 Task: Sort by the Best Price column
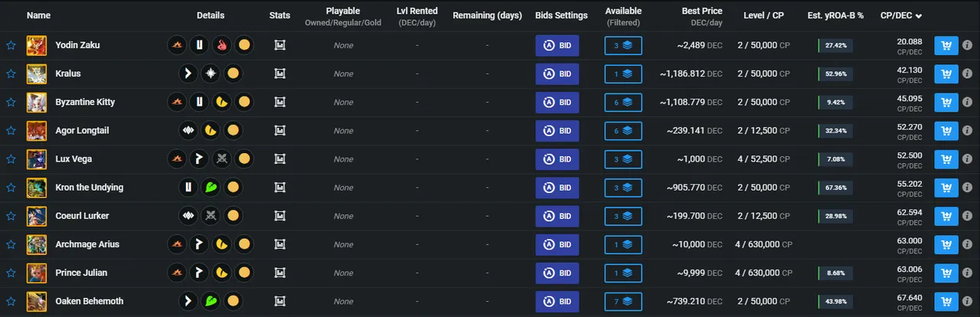pyautogui.click(x=702, y=11)
